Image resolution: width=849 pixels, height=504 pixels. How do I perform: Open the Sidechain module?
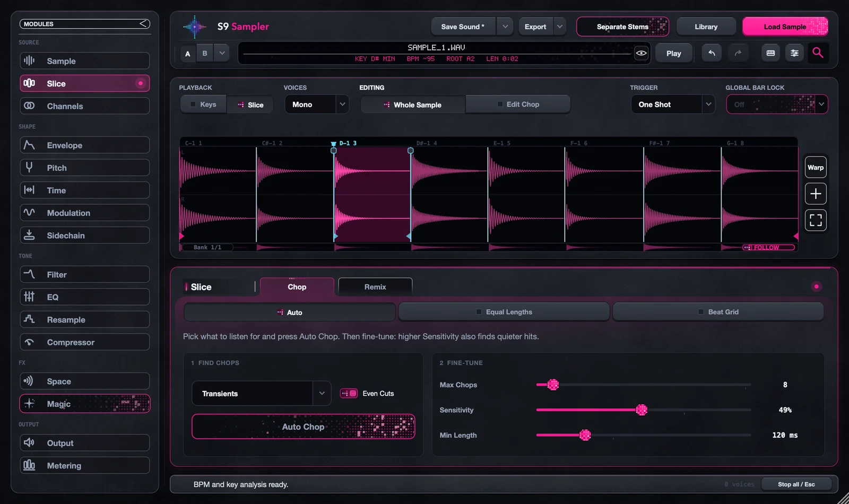85,236
